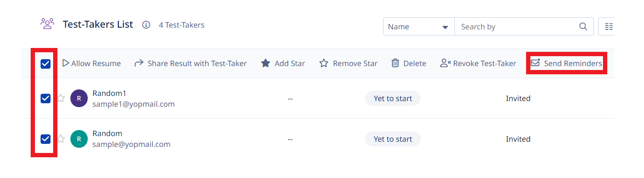
Task: Click the Delete trash can icon
Action: tap(395, 64)
